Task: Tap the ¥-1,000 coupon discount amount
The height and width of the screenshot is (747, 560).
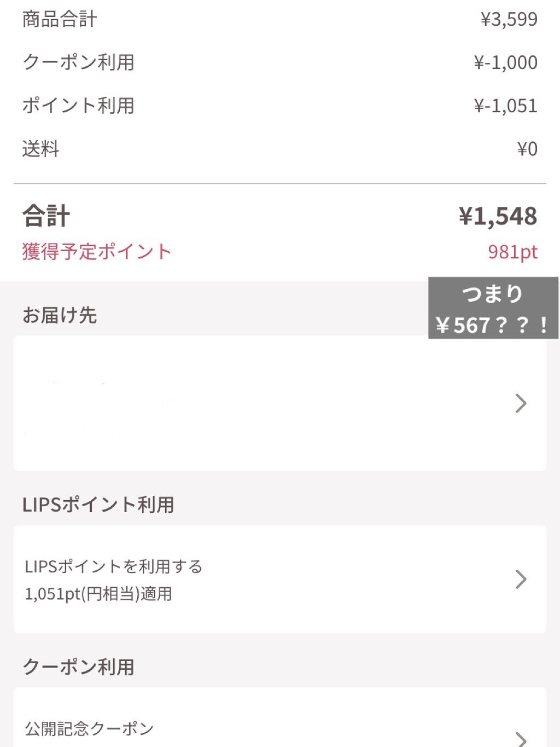Action: (x=505, y=62)
